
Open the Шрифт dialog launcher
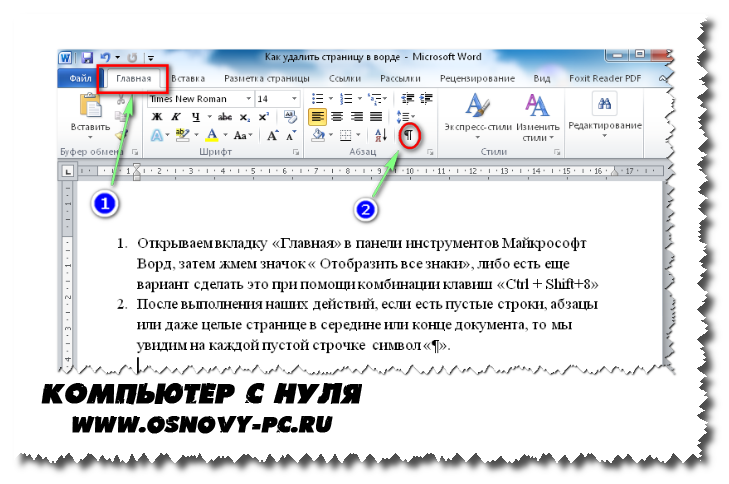[295, 152]
